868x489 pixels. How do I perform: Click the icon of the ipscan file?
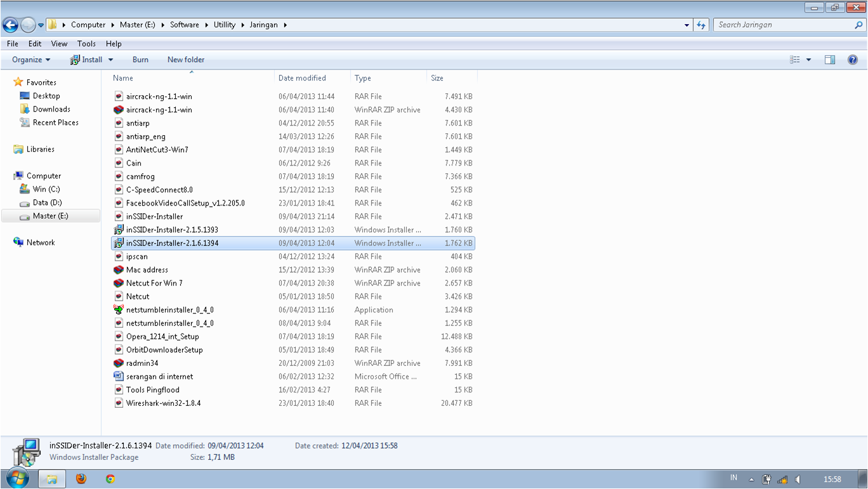coord(119,256)
